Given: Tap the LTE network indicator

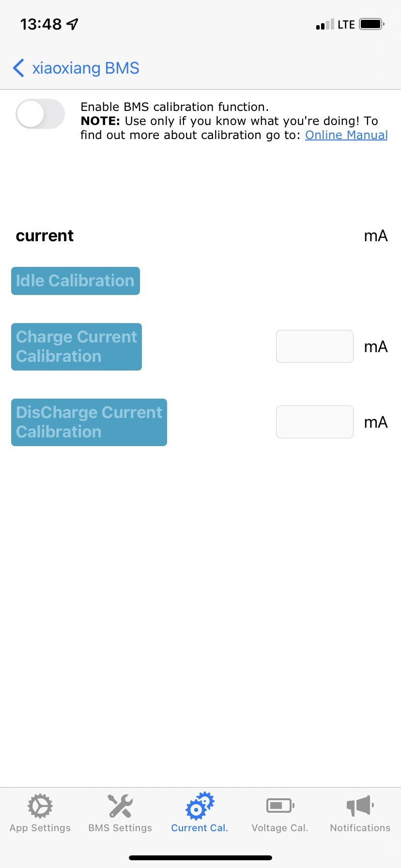Looking at the screenshot, I should coord(346,24).
